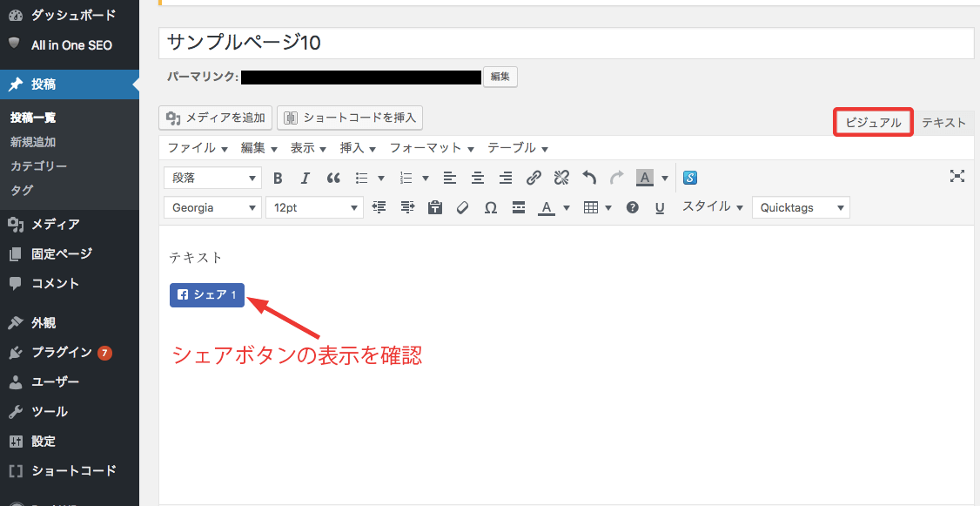Click the メディアを追加 button
Viewport: 980px width, 506px height.
tap(217, 118)
